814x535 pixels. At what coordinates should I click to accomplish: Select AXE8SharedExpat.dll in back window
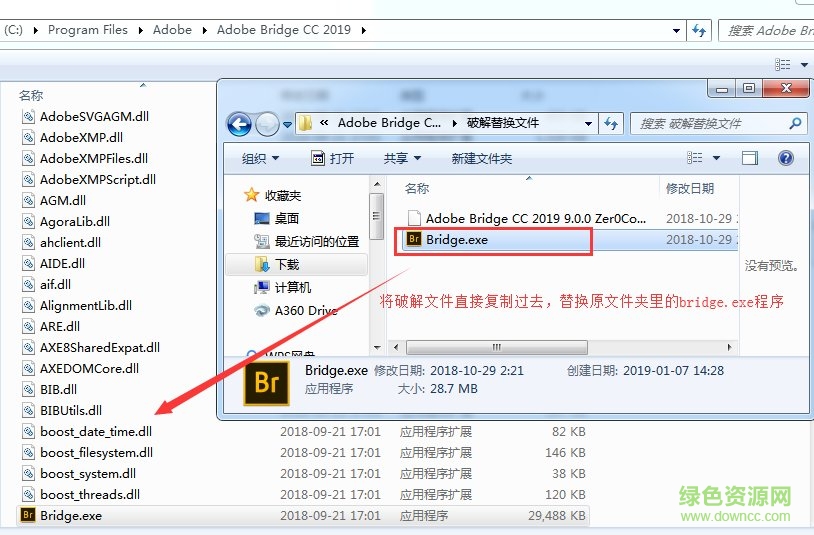click(x=100, y=347)
